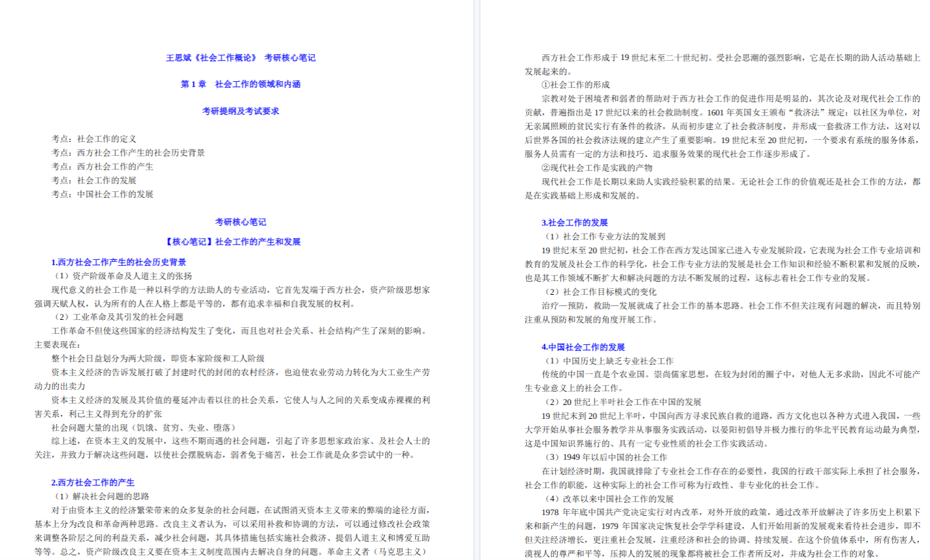Click the line 考点：社会工作的发展
Screen dimensions: 930x560
94,181
